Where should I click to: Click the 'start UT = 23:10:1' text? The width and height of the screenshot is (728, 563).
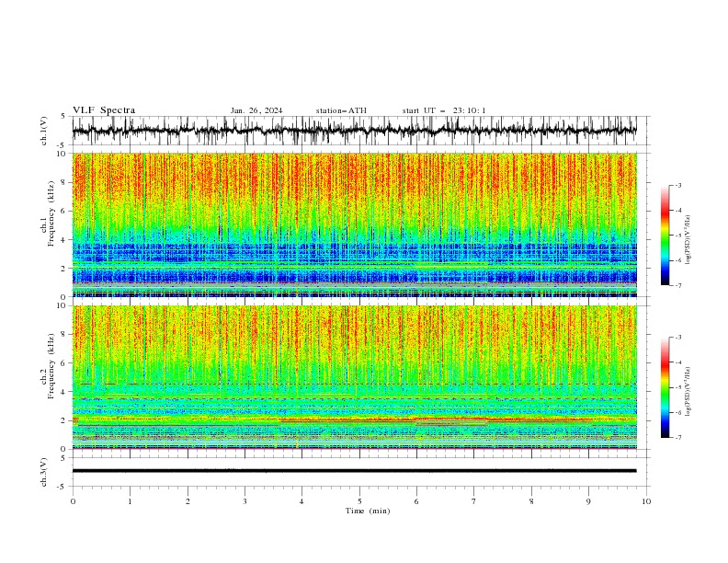tap(444, 110)
